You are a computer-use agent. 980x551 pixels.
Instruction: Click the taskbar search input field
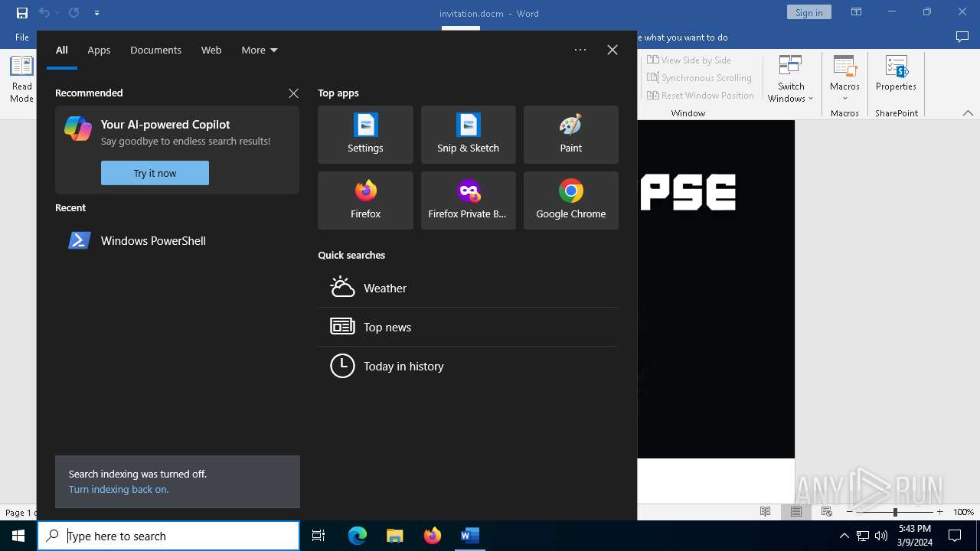168,536
